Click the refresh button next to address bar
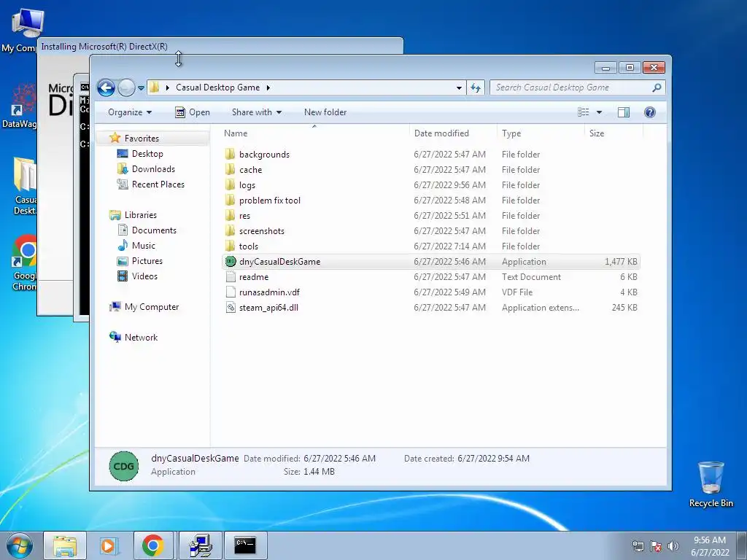This screenshot has height=560, width=747. click(476, 87)
